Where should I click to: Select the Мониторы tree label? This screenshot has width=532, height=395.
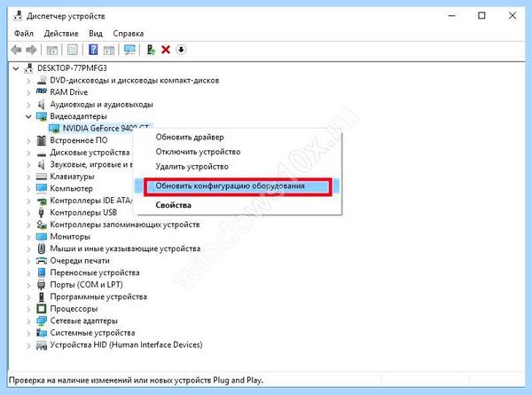(x=70, y=236)
